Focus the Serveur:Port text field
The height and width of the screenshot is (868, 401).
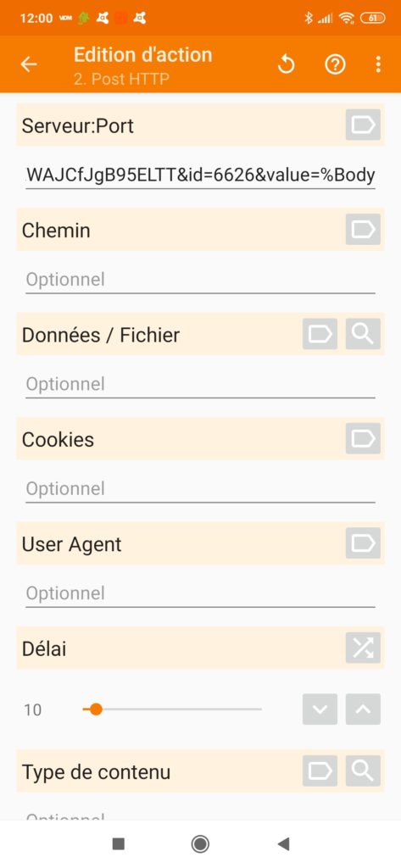[x=200, y=176]
